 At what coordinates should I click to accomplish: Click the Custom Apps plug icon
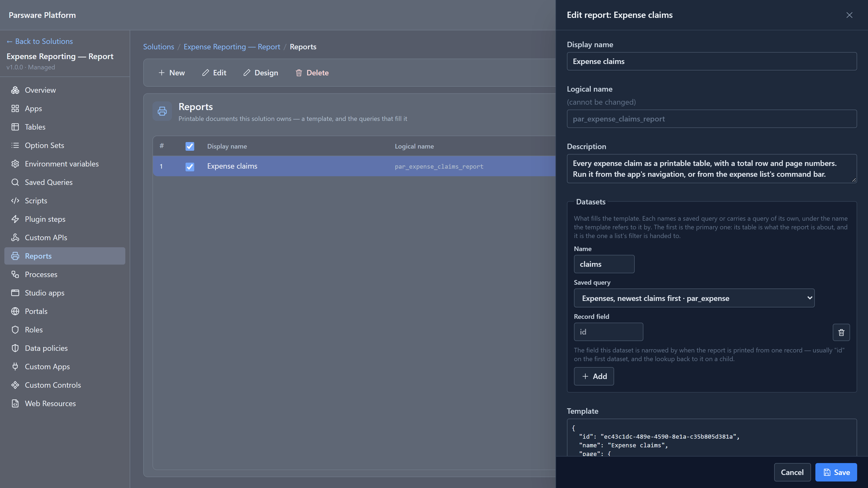(15, 367)
